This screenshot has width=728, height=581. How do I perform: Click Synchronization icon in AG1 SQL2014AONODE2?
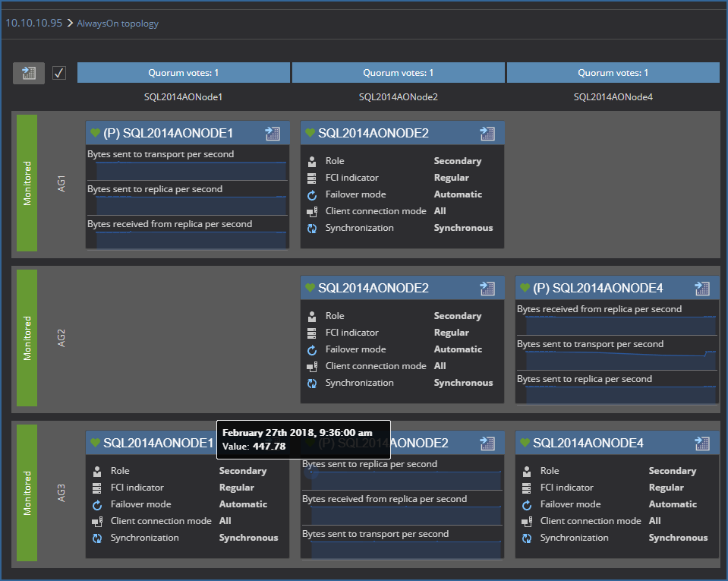[312, 229]
